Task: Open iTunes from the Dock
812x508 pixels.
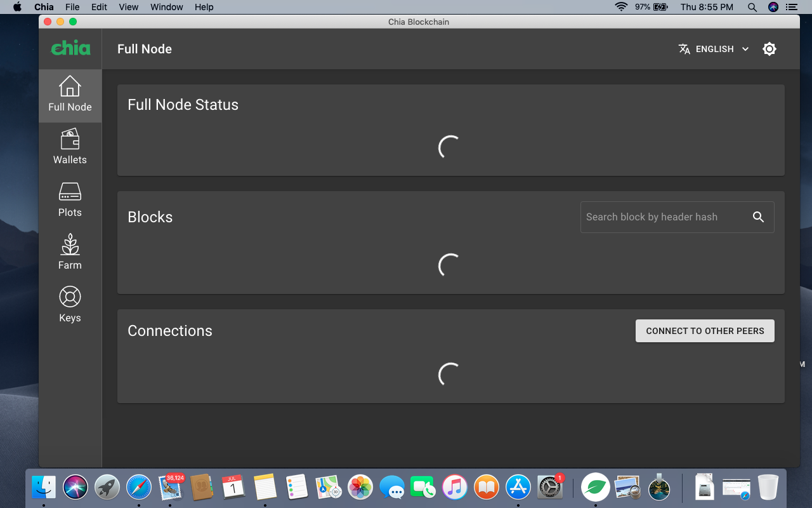Action: pos(455,487)
